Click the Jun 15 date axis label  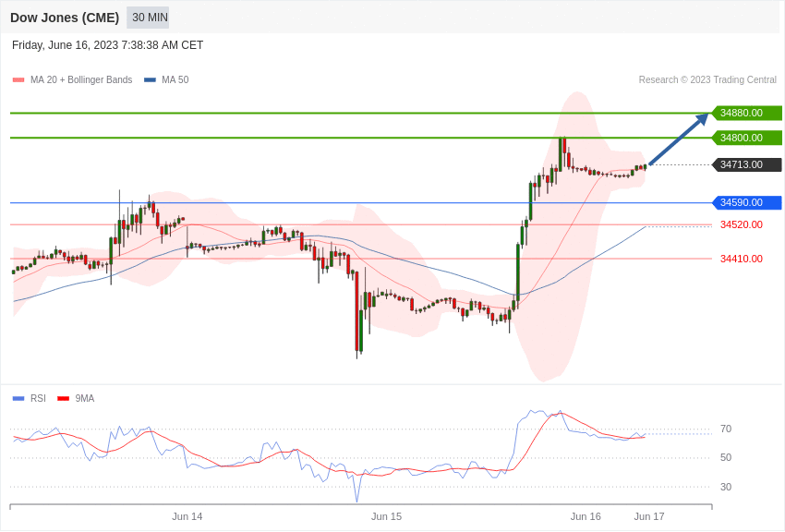[x=386, y=516]
